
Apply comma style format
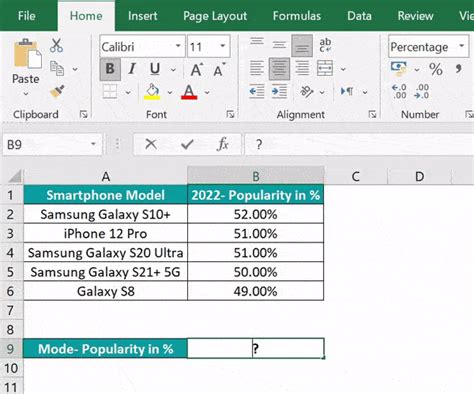(x=459, y=69)
